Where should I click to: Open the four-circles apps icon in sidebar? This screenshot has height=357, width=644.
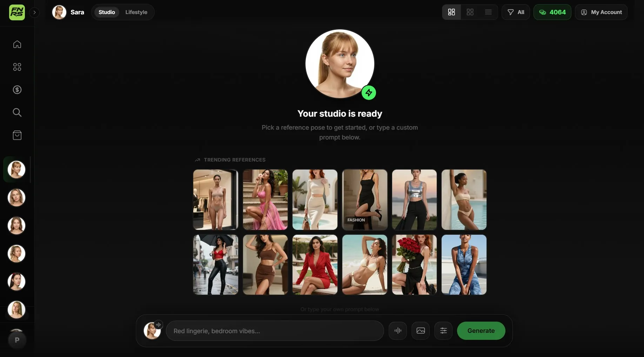17,67
